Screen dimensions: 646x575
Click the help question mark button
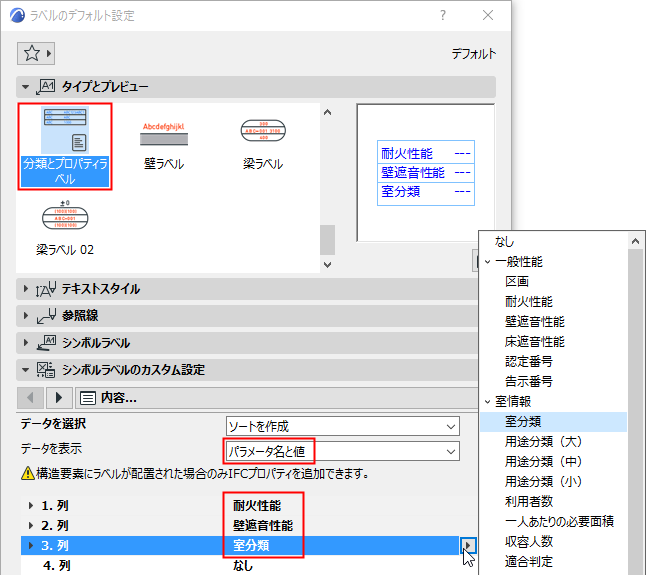(x=442, y=15)
